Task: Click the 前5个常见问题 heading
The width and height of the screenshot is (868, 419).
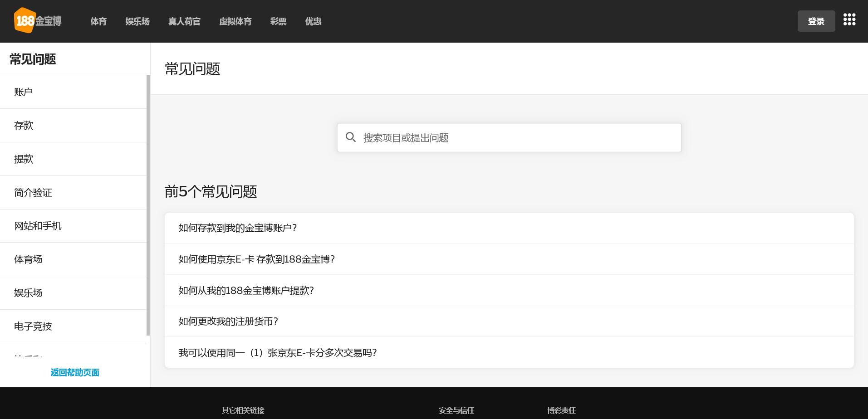Action: tap(211, 192)
